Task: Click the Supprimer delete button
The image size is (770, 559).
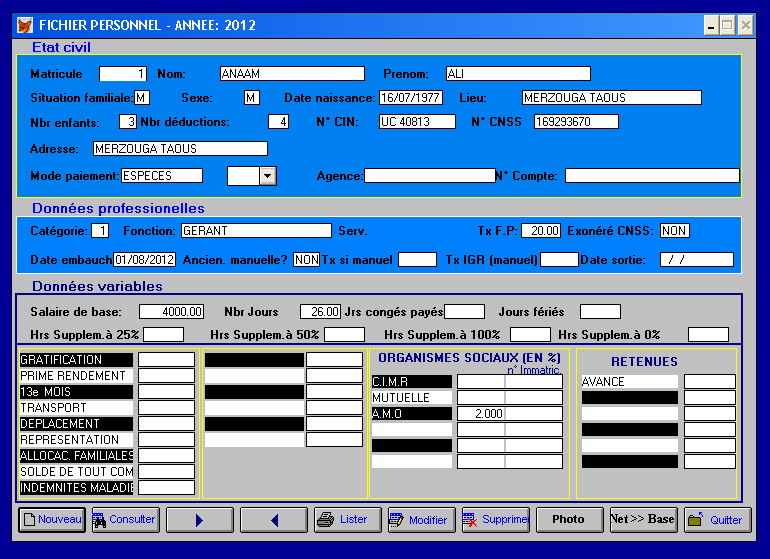Action: click(x=496, y=520)
